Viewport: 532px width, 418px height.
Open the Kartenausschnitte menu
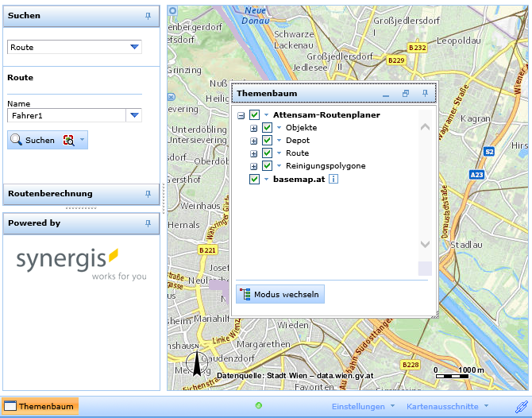[448, 407]
